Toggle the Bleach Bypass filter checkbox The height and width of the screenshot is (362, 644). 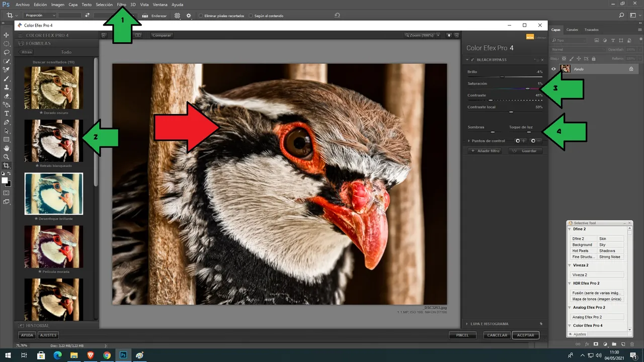click(x=473, y=60)
